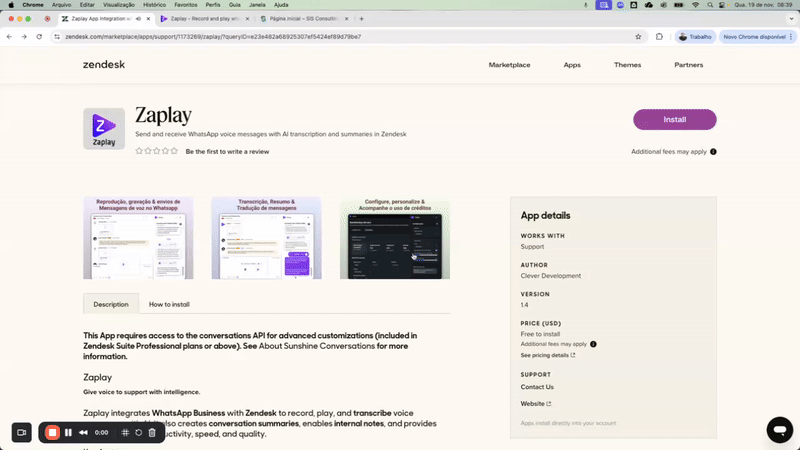800x450 pixels.
Task: Click the trash icon to delete recording
Action: pos(152,432)
